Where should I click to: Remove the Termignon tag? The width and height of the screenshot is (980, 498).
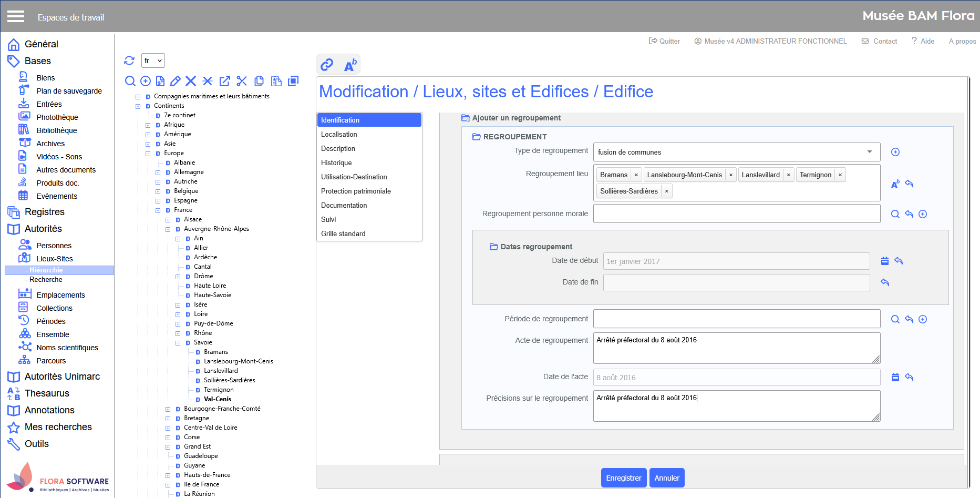pyautogui.click(x=840, y=175)
